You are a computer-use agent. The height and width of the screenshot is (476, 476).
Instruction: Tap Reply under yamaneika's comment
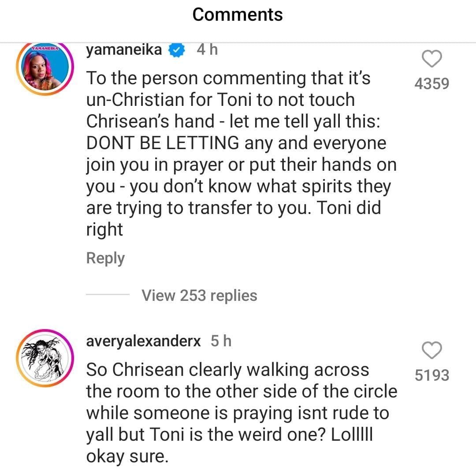click(x=105, y=258)
